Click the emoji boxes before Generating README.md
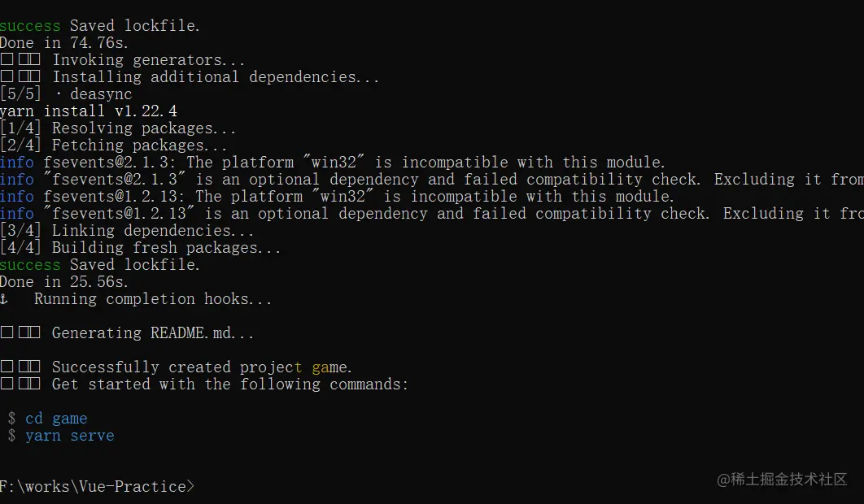The image size is (864, 504). coord(20,332)
